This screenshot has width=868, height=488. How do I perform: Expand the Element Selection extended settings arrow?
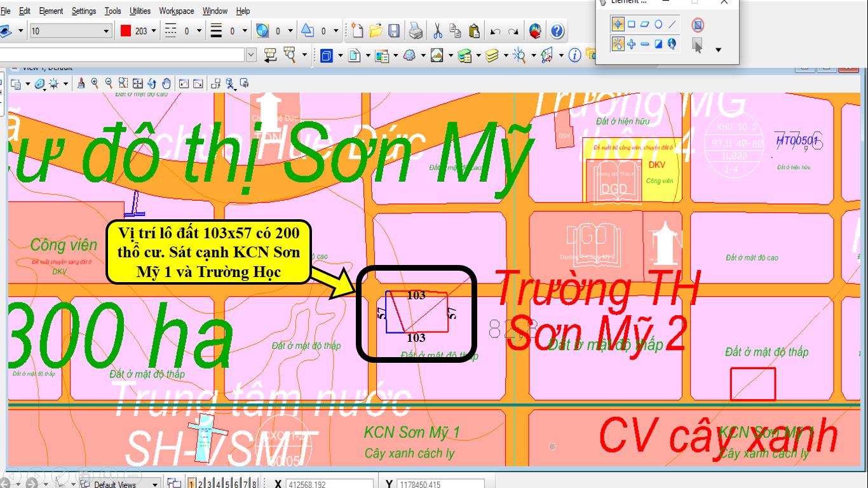719,50
